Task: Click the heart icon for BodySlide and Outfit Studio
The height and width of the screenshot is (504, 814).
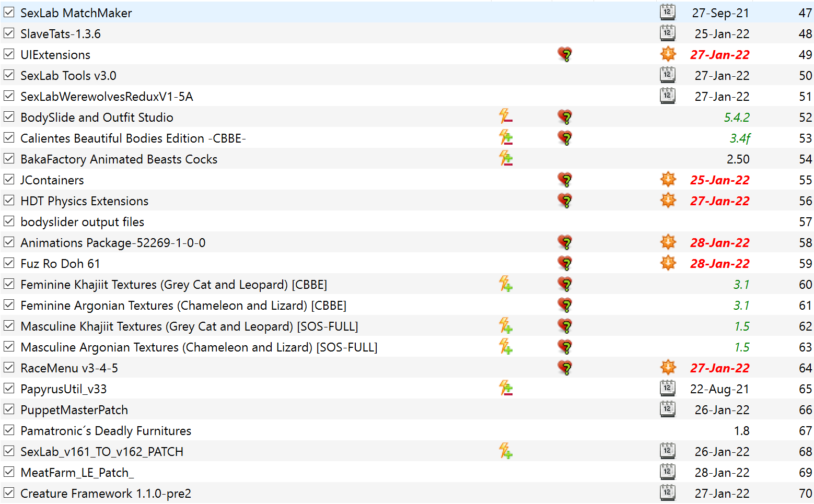Action: [565, 116]
